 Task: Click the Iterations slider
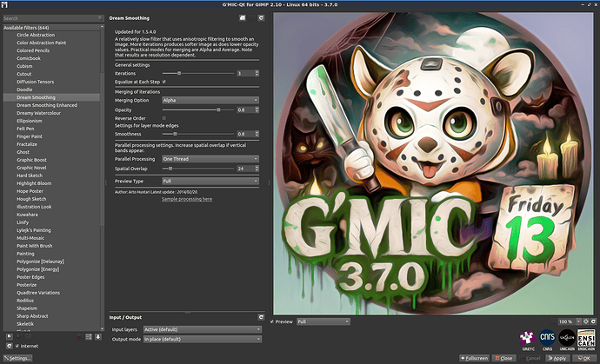click(x=198, y=73)
